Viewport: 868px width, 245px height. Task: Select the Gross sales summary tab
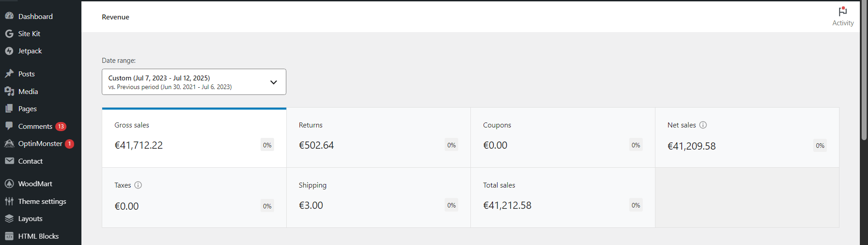click(x=194, y=137)
